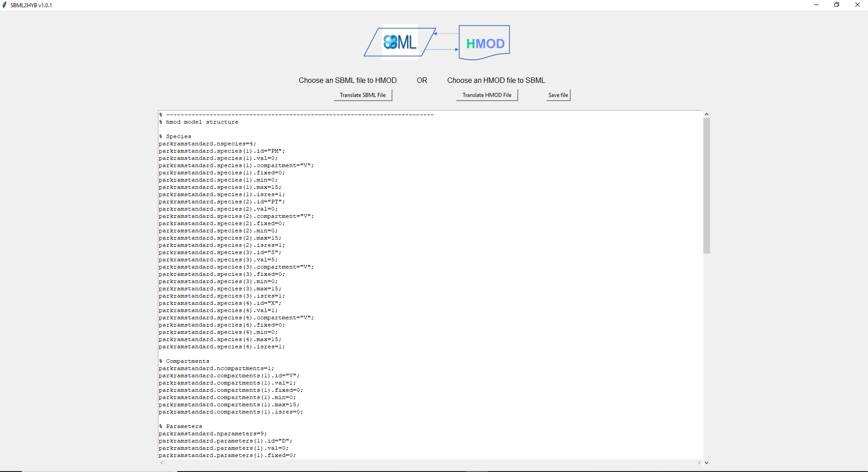Click the horizontal scrollbar left arrow
868x472 pixels.
pyautogui.click(x=162, y=463)
